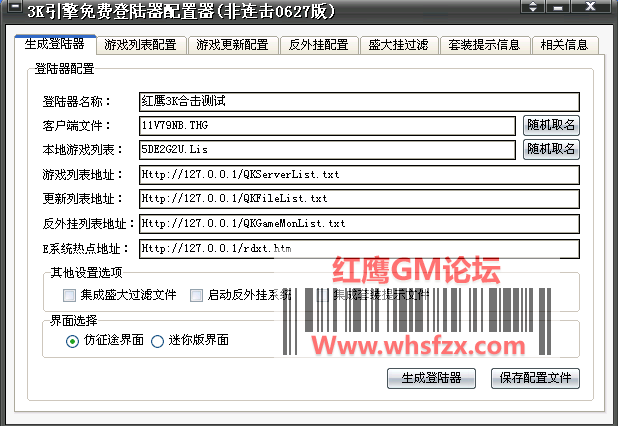Switch to the 游戏列表配置 tab
Viewport: 618px width, 426px height.
point(139,45)
